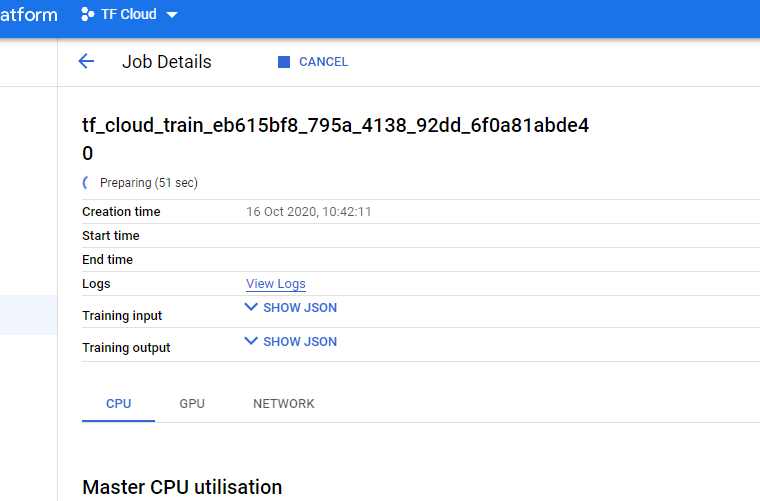
Task: Open the TF Cloud project dropdown arrow
Action: click(172, 15)
